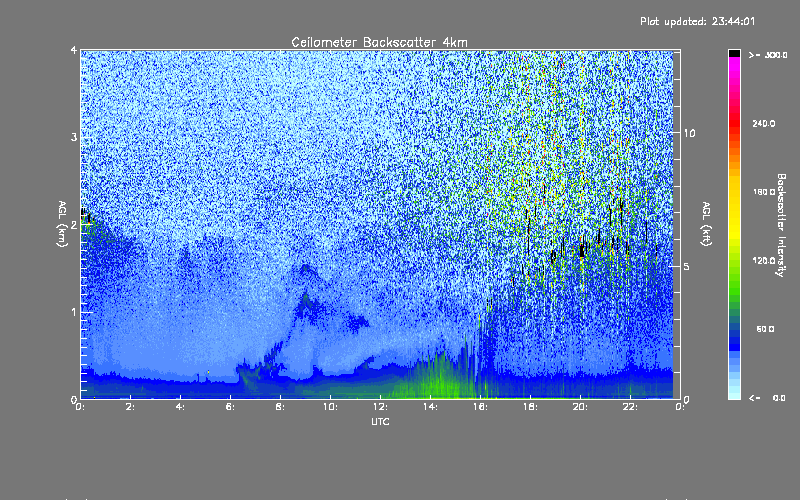This screenshot has width=800, height=500.
Task: Click the '14:' hour tick on time axis
Action: [x=430, y=407]
